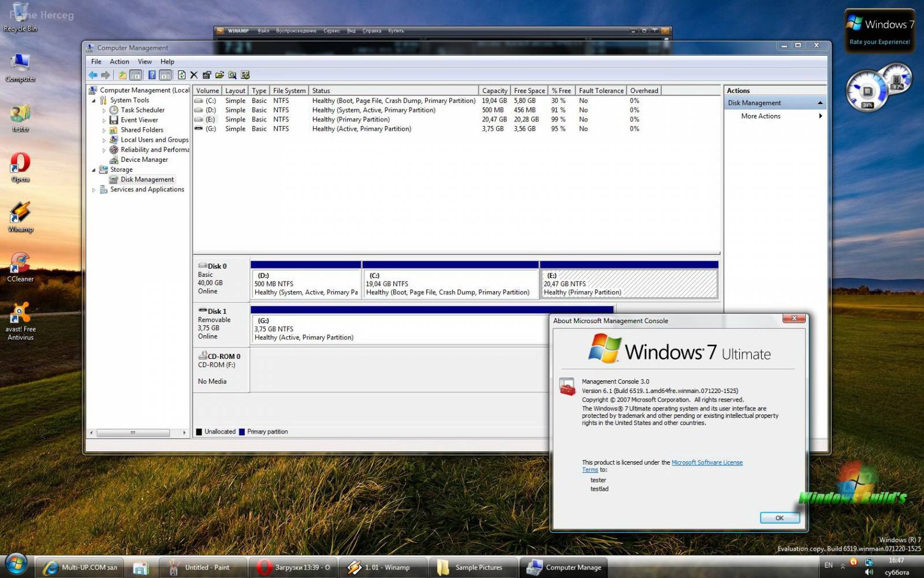Select the Recycle Bin desktop icon

[x=20, y=17]
